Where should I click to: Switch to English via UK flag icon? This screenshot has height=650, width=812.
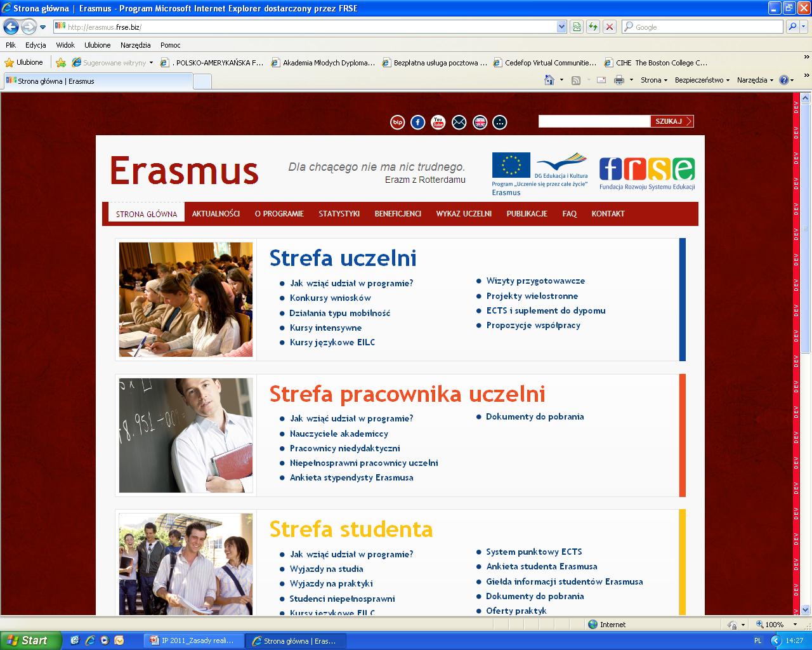(480, 123)
